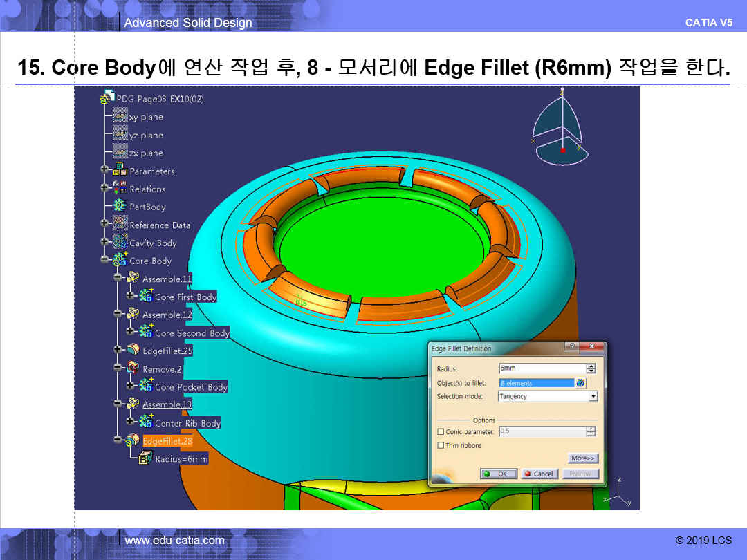Click the Assemble.11 feature icon
Screen dimensions: 747x560
(133, 279)
